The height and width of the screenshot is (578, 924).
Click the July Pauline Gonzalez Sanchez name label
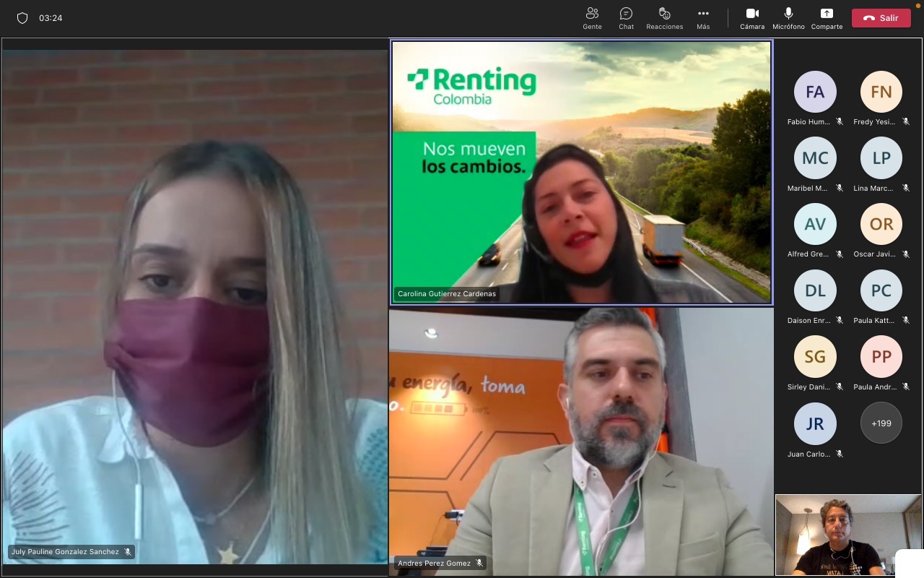65,552
